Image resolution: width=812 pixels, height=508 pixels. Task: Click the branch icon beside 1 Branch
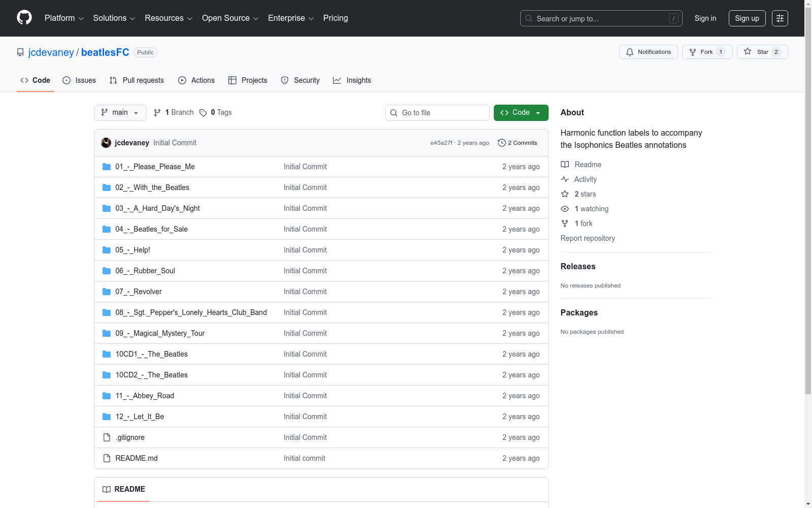[157, 113]
